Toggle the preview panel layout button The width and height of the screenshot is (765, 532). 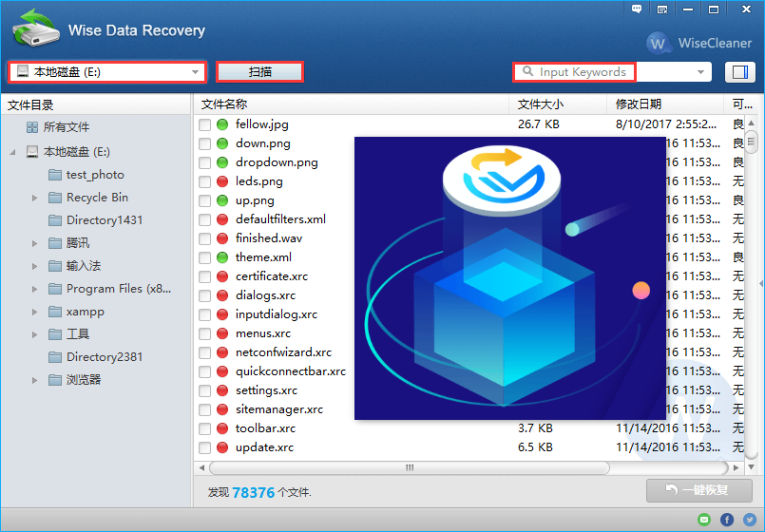(x=737, y=72)
